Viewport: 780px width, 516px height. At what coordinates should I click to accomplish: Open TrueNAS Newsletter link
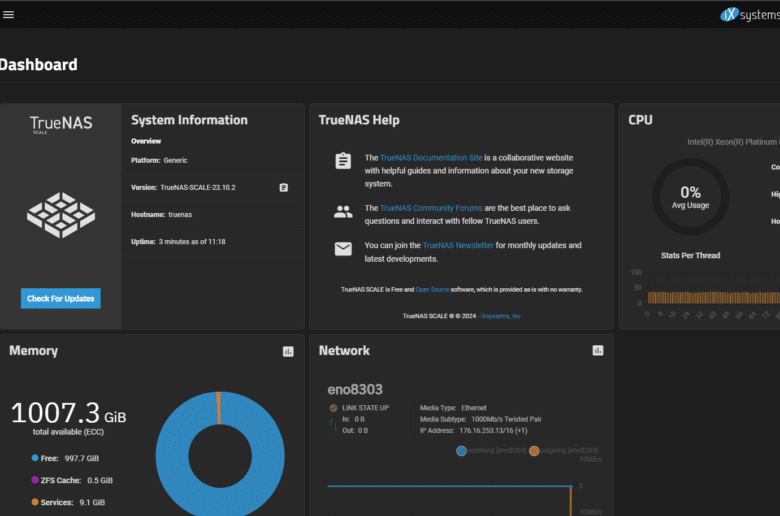[458, 245]
